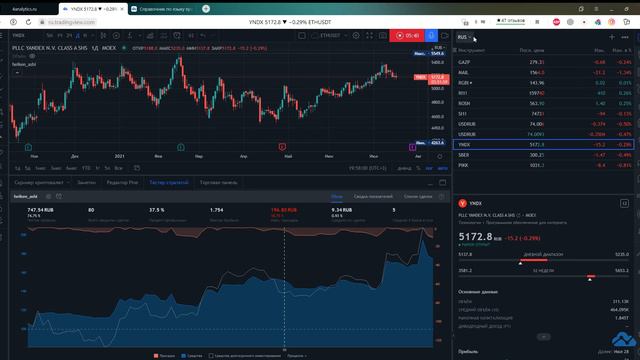Switch to the Trading Panel tab
The image size is (640, 360).
coord(218,182)
